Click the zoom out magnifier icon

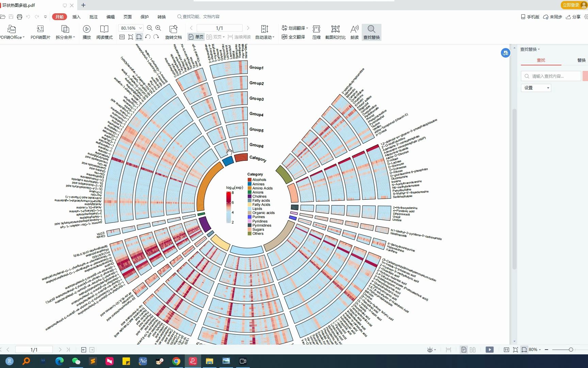pyautogui.click(x=150, y=28)
